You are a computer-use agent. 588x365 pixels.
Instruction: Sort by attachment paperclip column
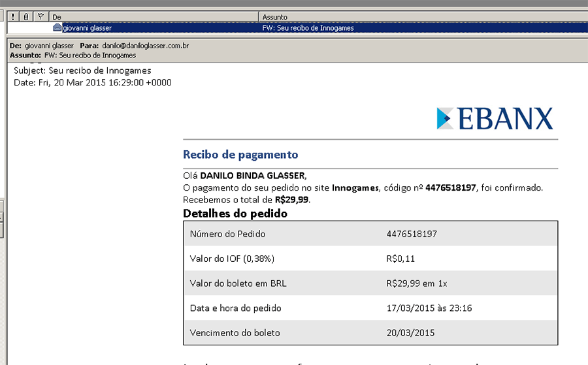(26, 16)
